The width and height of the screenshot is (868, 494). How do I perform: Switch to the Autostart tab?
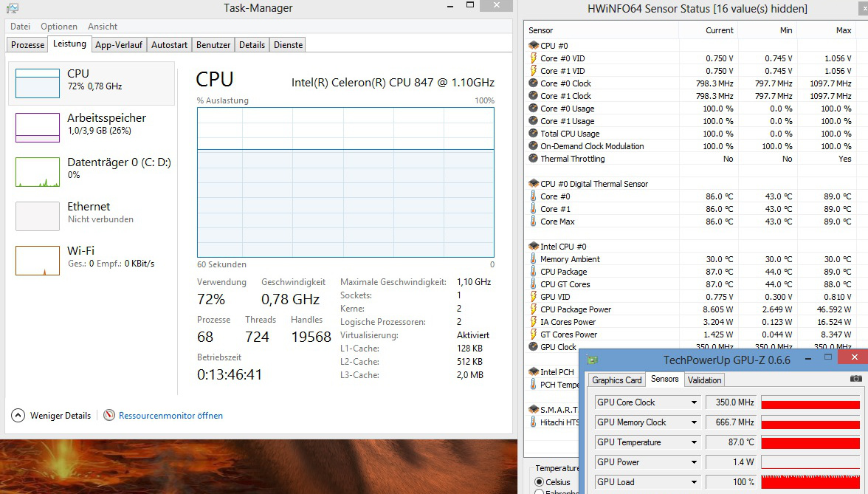coord(170,45)
